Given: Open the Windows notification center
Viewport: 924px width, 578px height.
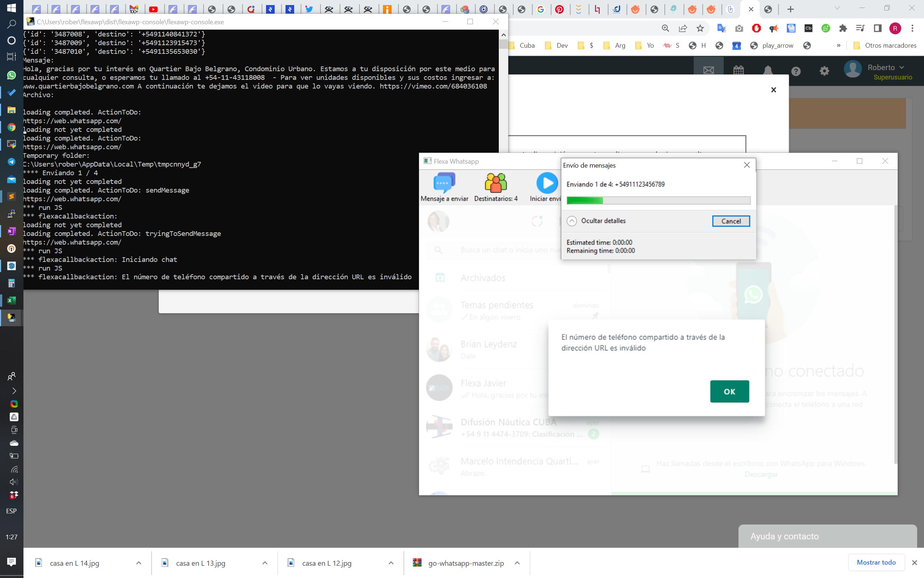Looking at the screenshot, I should (12, 561).
